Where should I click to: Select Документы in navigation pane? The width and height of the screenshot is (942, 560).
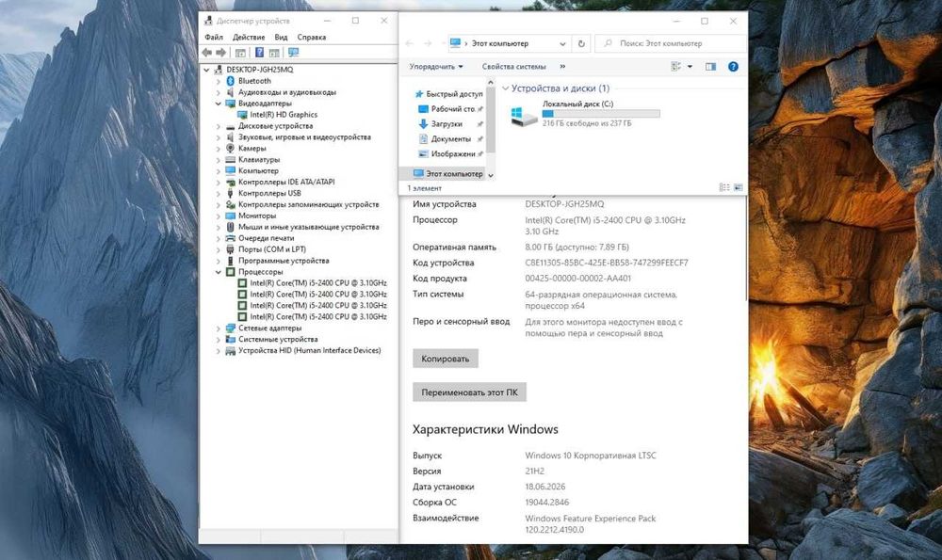(x=449, y=139)
